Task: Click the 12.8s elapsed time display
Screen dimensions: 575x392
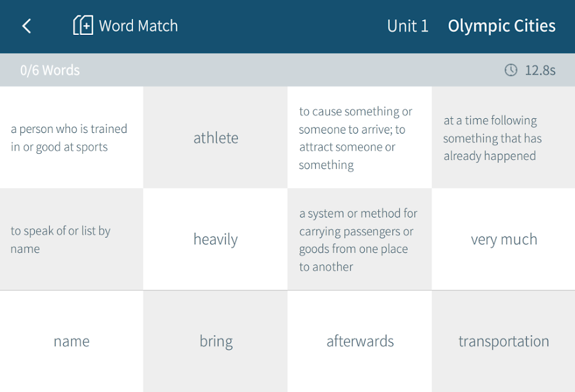Action: click(x=540, y=70)
